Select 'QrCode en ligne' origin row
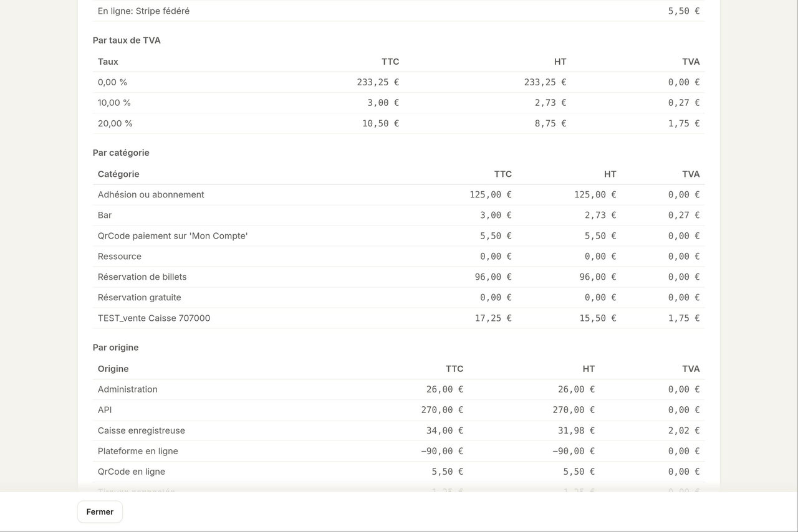This screenshot has width=798, height=532. click(399, 472)
